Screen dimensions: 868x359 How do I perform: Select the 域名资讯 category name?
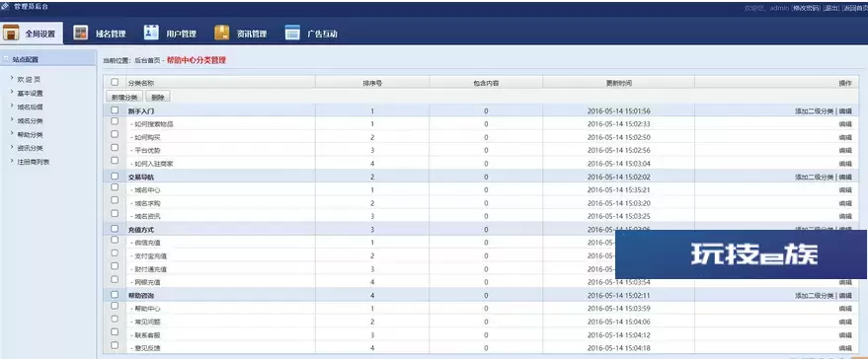147,216
